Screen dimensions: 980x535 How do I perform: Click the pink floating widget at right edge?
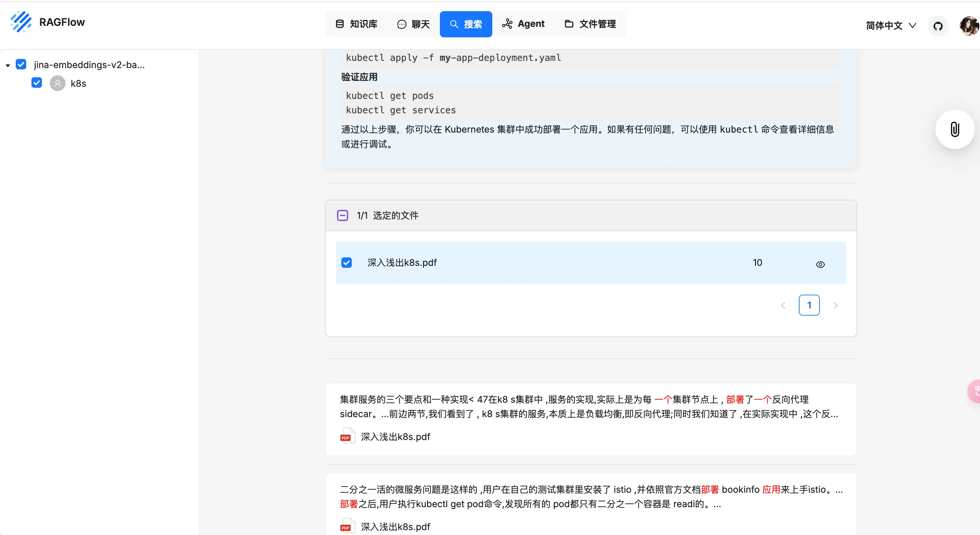[974, 391]
